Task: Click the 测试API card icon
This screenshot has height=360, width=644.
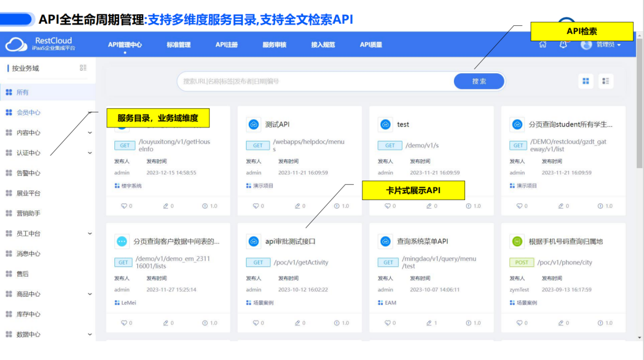Action: click(253, 125)
